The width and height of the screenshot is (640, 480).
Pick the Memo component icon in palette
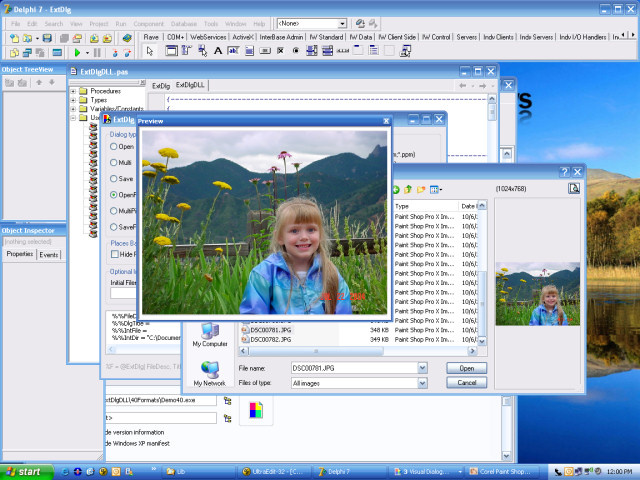tap(249, 51)
